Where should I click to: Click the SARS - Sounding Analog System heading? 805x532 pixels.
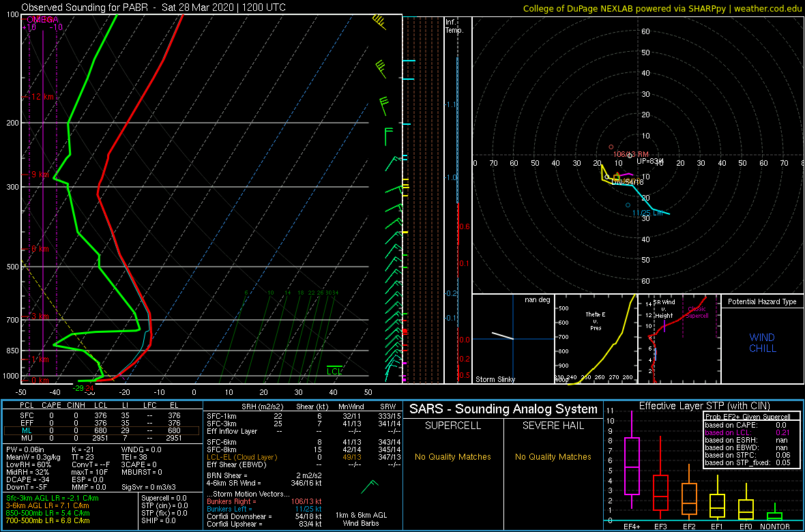tap(503, 409)
